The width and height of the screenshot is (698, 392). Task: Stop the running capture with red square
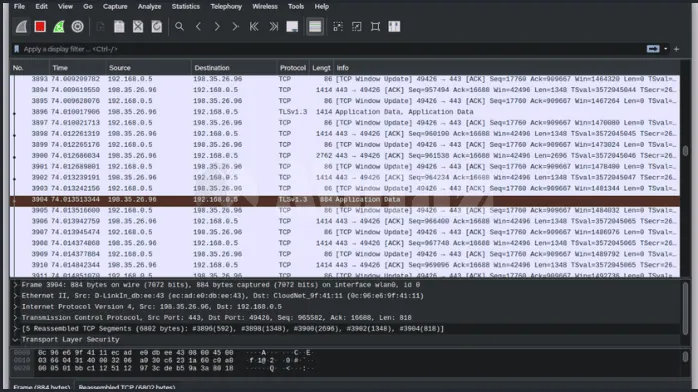click(40, 27)
